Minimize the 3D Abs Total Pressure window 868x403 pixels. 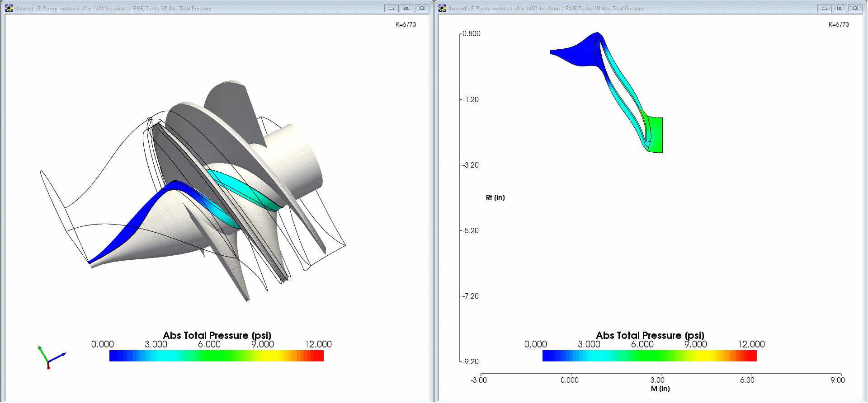coord(391,8)
